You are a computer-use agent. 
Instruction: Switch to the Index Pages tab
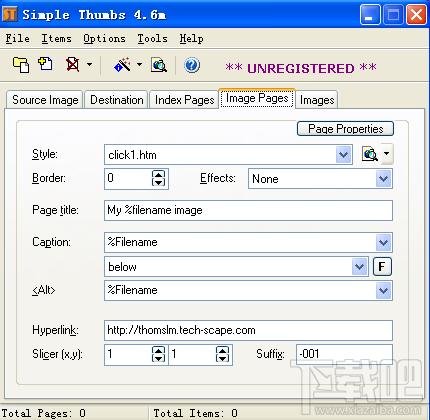[184, 100]
